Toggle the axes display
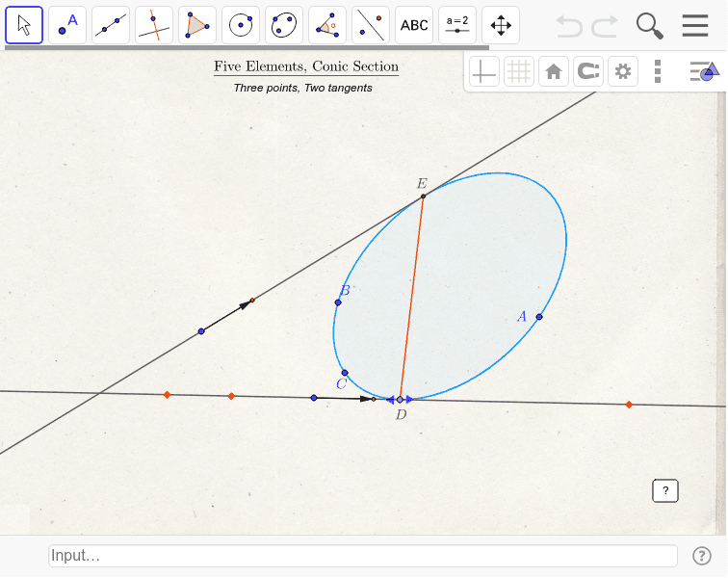 pyautogui.click(x=484, y=71)
